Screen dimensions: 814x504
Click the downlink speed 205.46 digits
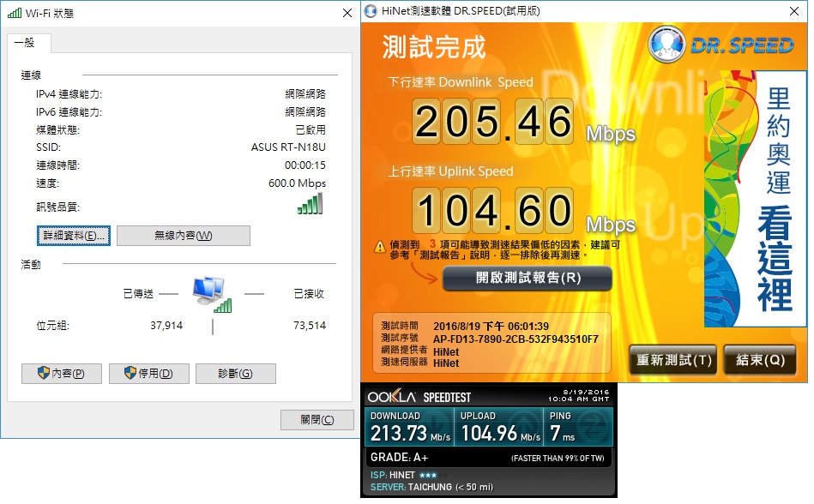pos(493,122)
